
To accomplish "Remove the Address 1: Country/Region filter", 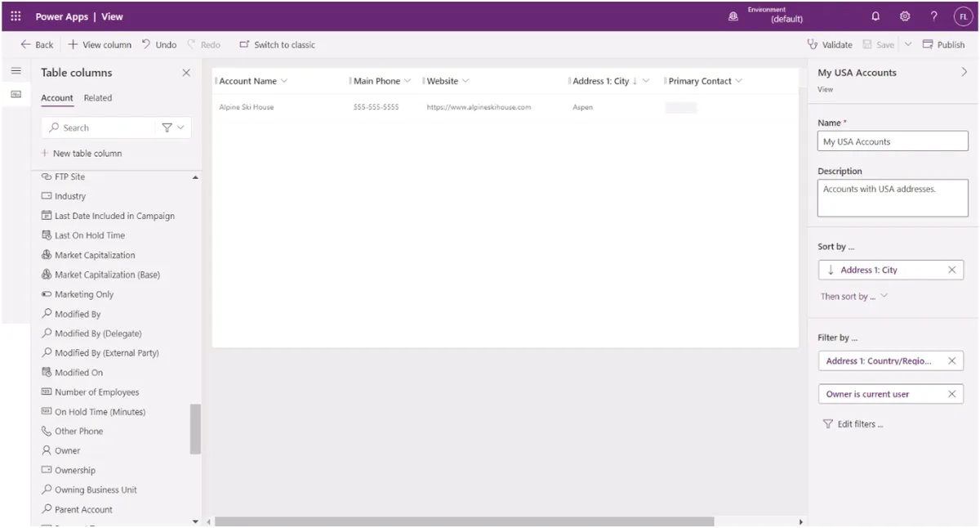I will pyautogui.click(x=951, y=360).
